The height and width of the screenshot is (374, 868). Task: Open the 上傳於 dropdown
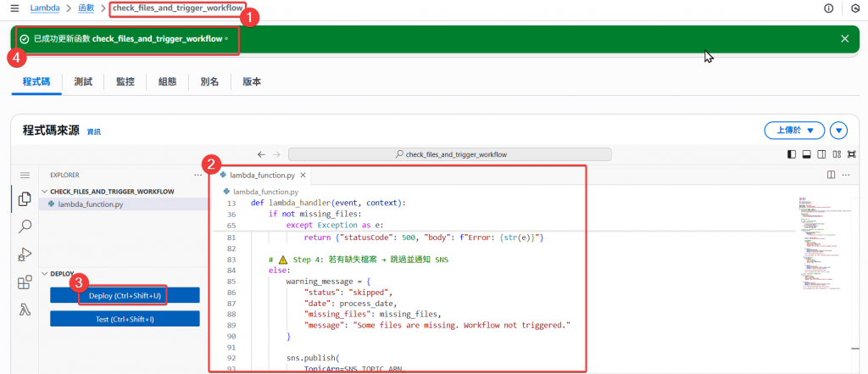click(794, 131)
